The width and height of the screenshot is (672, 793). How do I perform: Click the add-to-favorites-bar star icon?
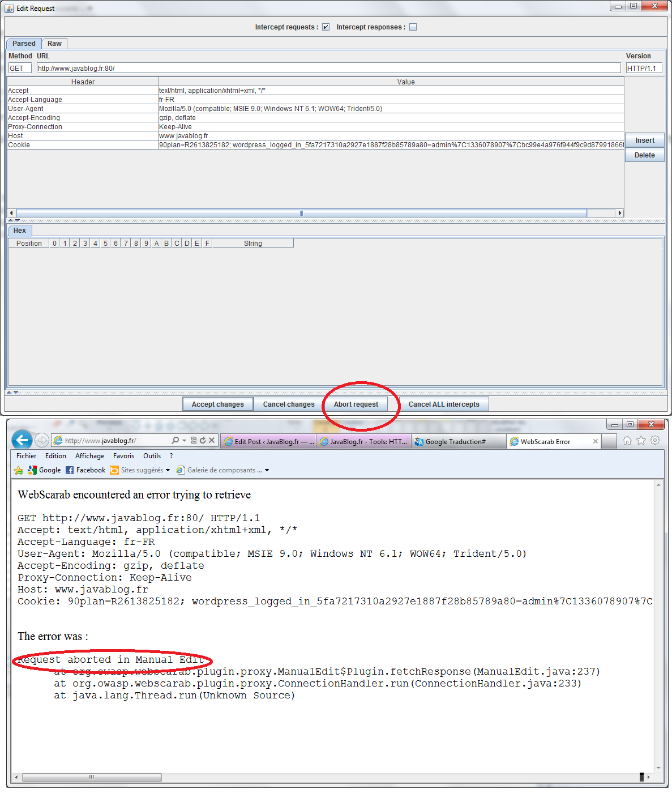click(x=18, y=470)
